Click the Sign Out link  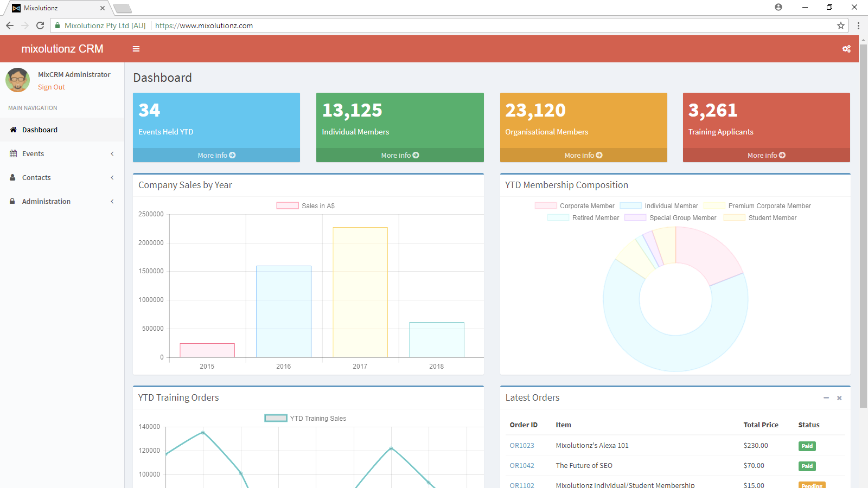(52, 87)
